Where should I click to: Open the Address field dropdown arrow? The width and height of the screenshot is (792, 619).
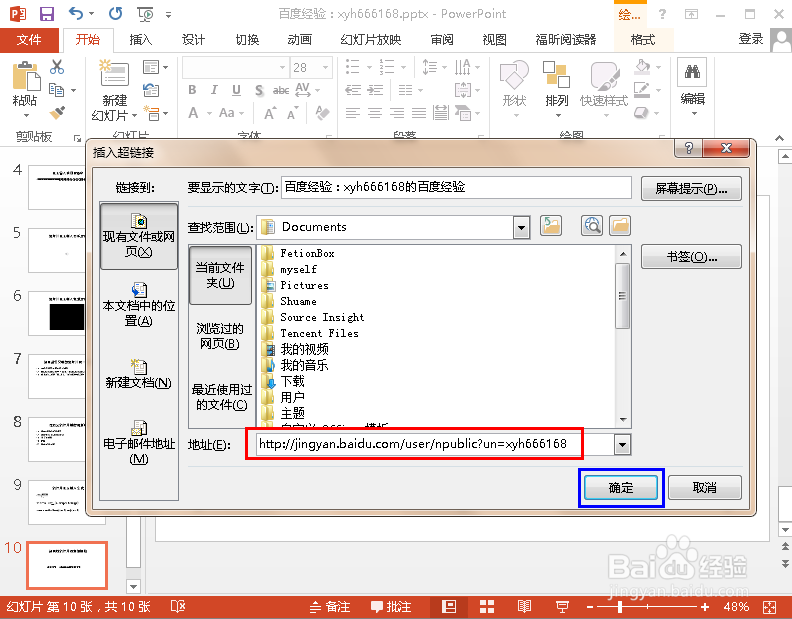pyautogui.click(x=622, y=445)
